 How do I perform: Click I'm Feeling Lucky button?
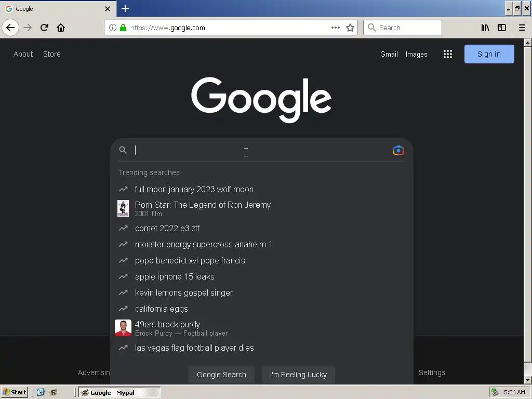298,375
